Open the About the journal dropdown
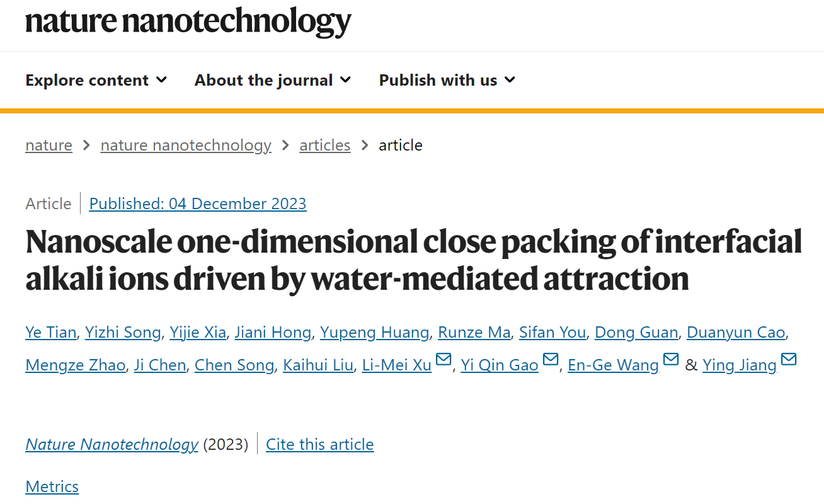The image size is (824, 504). [273, 81]
